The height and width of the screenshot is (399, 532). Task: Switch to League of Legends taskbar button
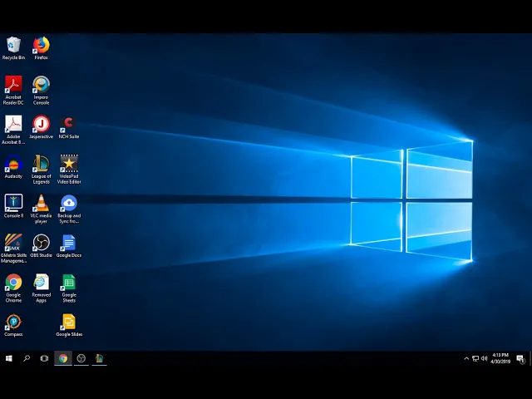point(99,358)
